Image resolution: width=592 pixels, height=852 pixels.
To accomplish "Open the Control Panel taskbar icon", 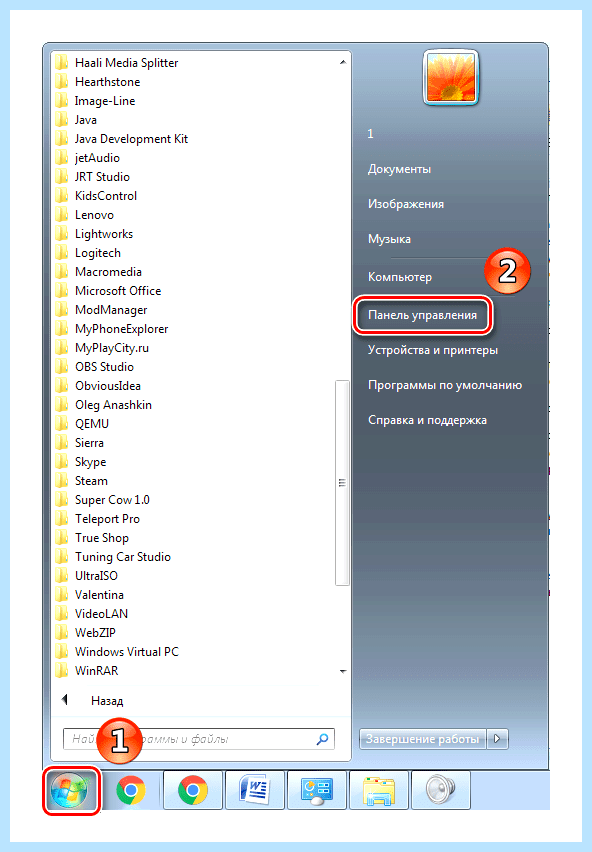I will coord(317,791).
